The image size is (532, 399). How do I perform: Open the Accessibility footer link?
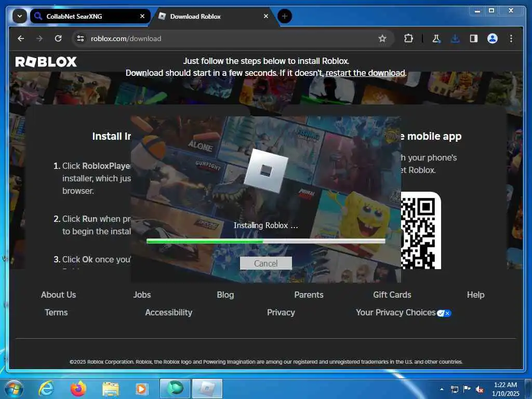169,312
